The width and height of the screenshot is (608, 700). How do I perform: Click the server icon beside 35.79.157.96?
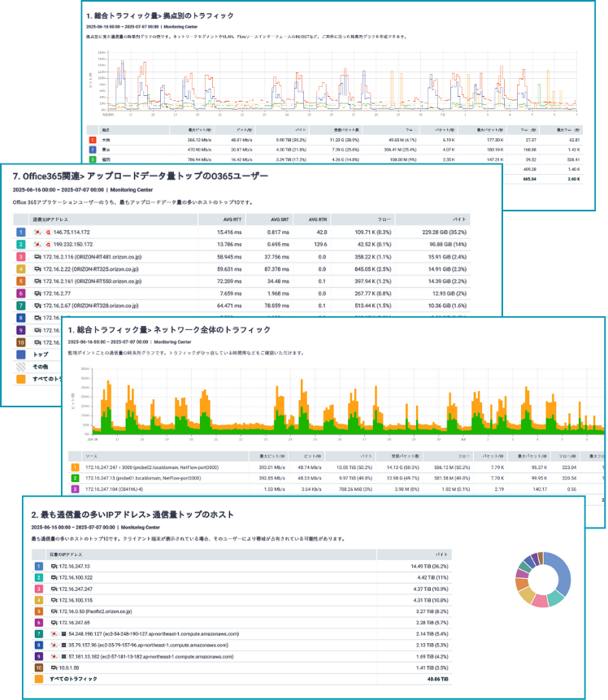[64, 645]
